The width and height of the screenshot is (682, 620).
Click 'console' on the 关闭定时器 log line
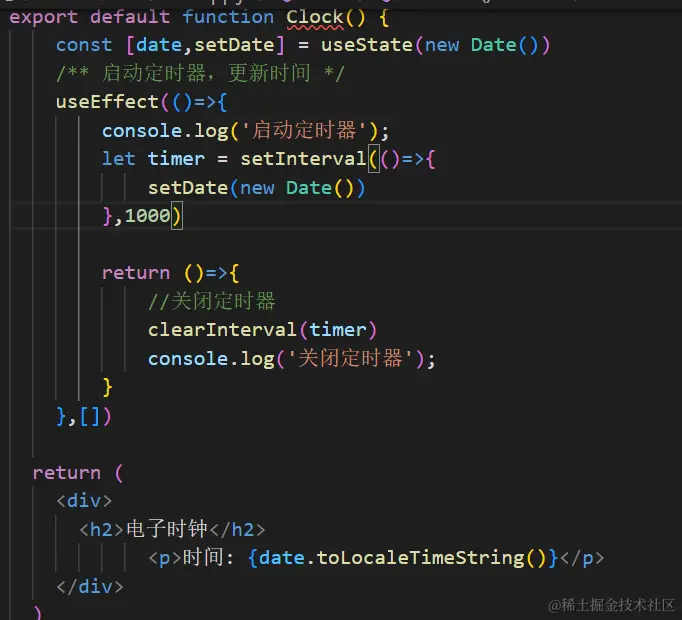187,359
